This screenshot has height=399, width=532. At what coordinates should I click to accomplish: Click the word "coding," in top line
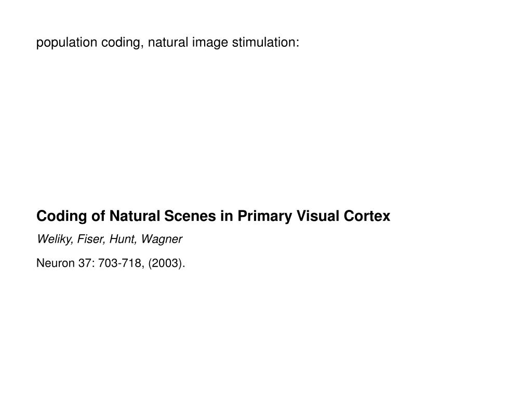tap(123, 43)
